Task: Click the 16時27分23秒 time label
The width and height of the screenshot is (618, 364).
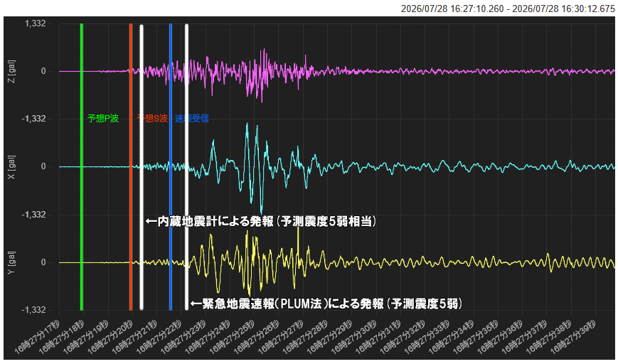Action: click(183, 336)
